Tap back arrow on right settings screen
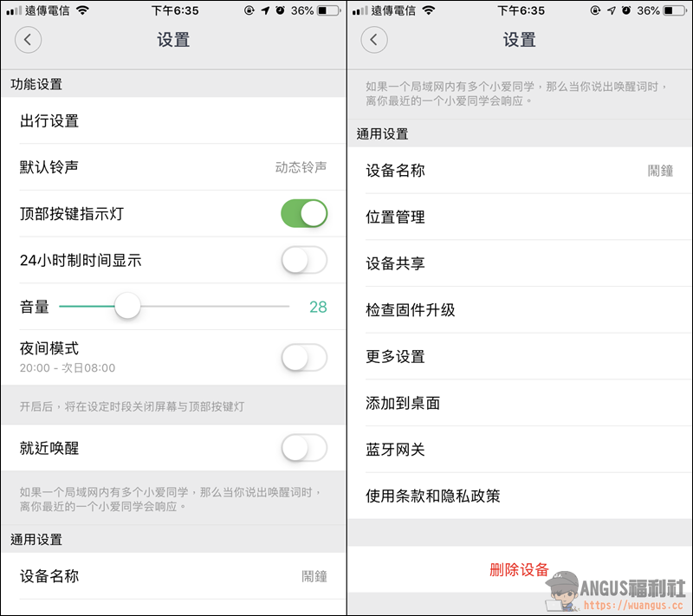Image resolution: width=693 pixels, height=616 pixels. coord(374,40)
